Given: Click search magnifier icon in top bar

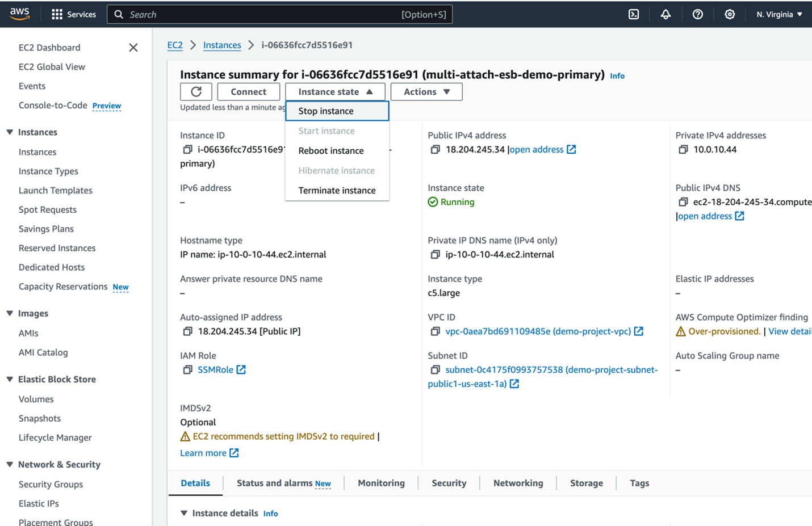Looking at the screenshot, I should click(x=119, y=14).
